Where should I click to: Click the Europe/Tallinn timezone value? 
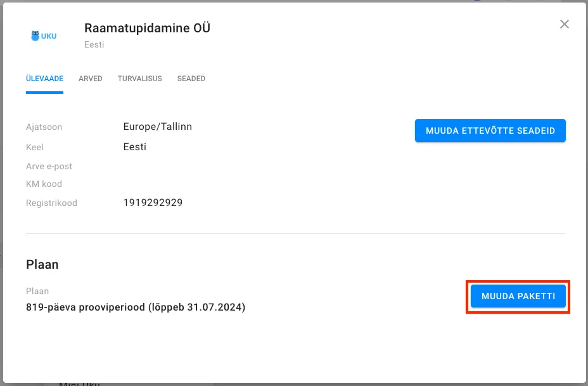pos(157,127)
